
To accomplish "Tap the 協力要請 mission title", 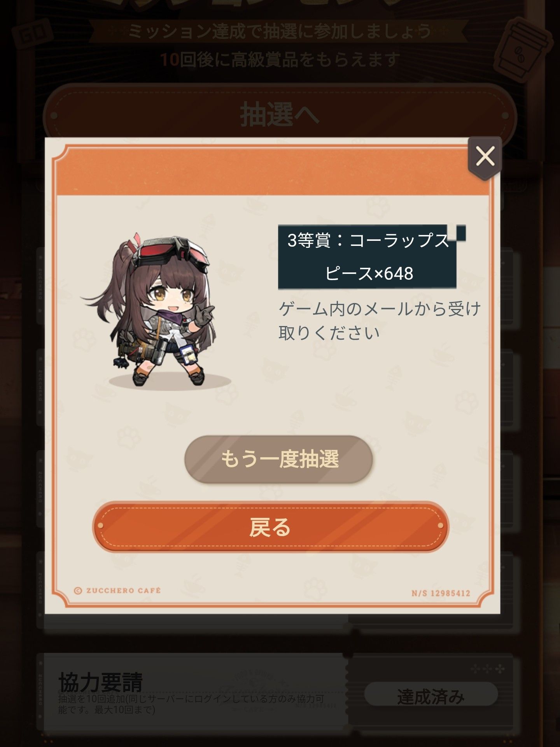I will [x=101, y=682].
